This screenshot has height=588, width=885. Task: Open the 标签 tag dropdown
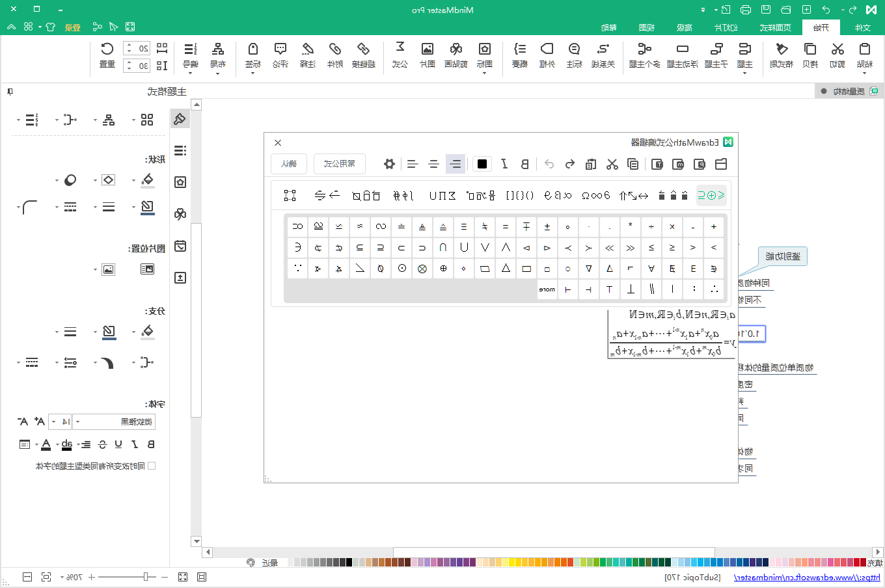pyautogui.click(x=252, y=73)
